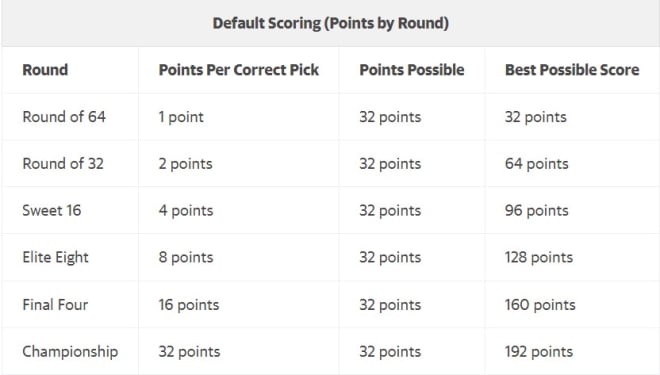Viewport: 660px width, 375px height.
Task: Click the 4 points cell
Action: point(186,210)
